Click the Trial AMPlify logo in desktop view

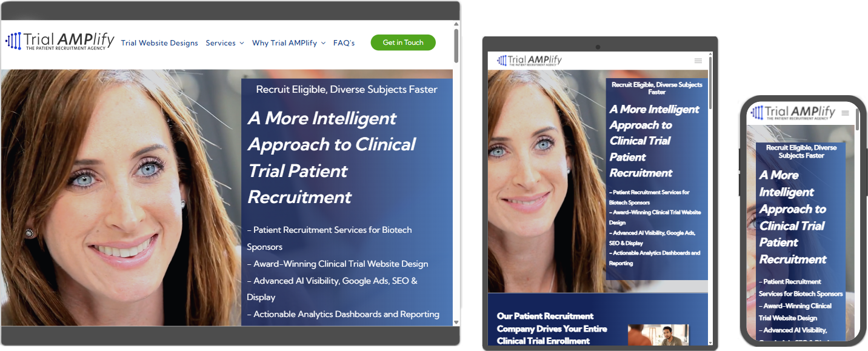coord(59,41)
